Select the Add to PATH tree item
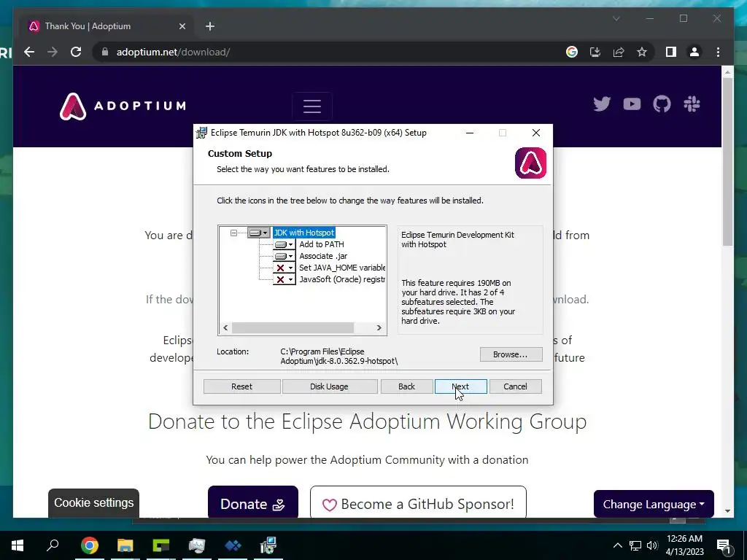Image resolution: width=747 pixels, height=560 pixels. [x=322, y=244]
